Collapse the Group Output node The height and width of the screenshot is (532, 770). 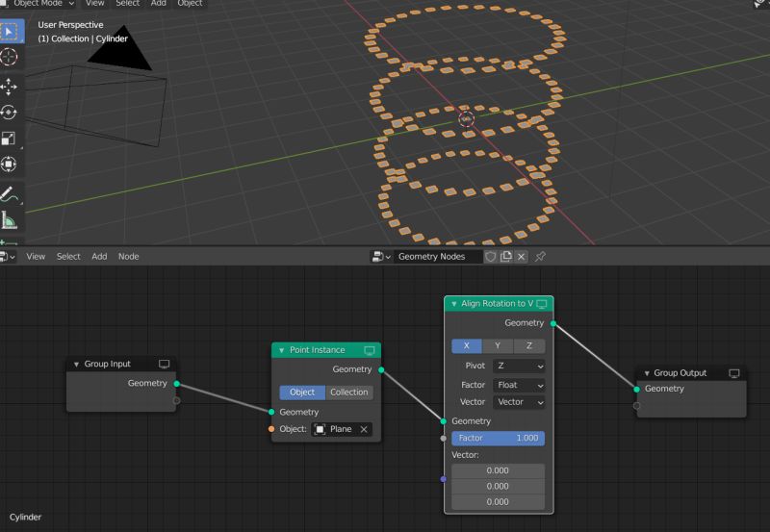tap(646, 373)
